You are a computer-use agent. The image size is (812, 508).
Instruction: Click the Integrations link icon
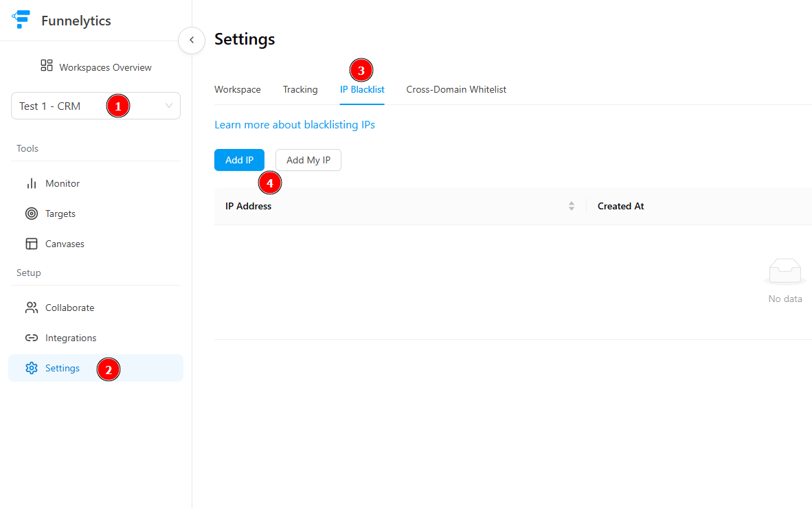coord(32,338)
